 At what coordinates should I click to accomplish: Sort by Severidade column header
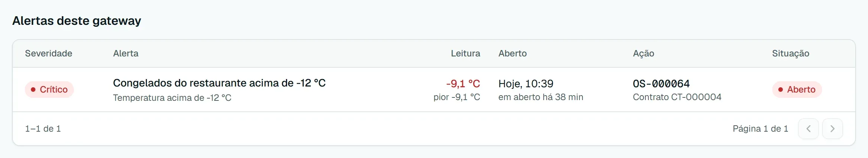pos(49,53)
